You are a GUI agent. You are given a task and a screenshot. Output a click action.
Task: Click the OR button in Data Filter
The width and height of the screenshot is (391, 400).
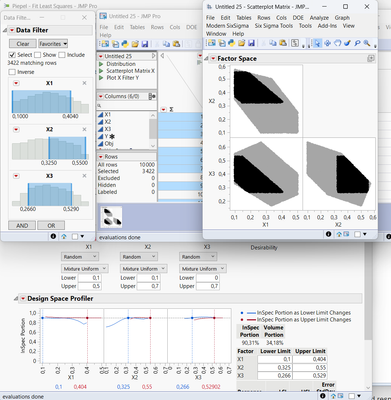(x=51, y=226)
